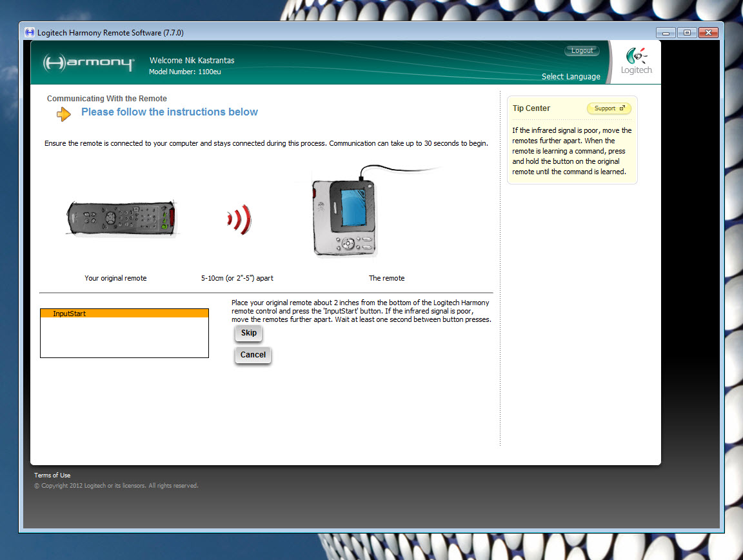Click the 'Your original remote' caption
The height and width of the screenshot is (560, 743).
[x=115, y=278]
